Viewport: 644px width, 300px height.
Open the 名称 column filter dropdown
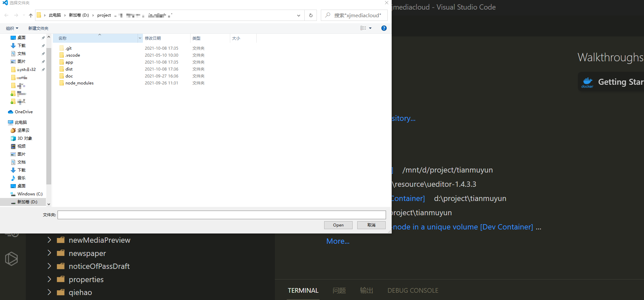click(x=140, y=38)
